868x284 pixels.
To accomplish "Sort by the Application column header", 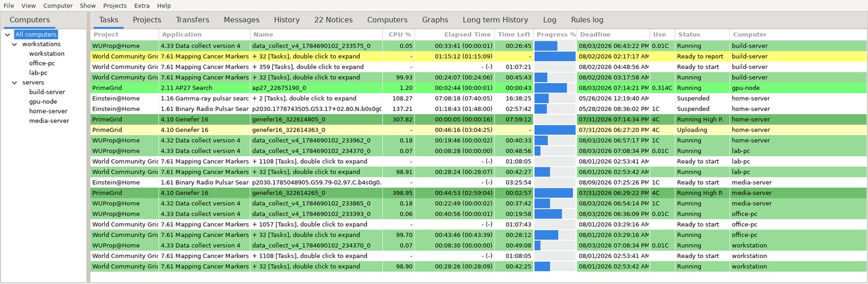I will coord(205,35).
